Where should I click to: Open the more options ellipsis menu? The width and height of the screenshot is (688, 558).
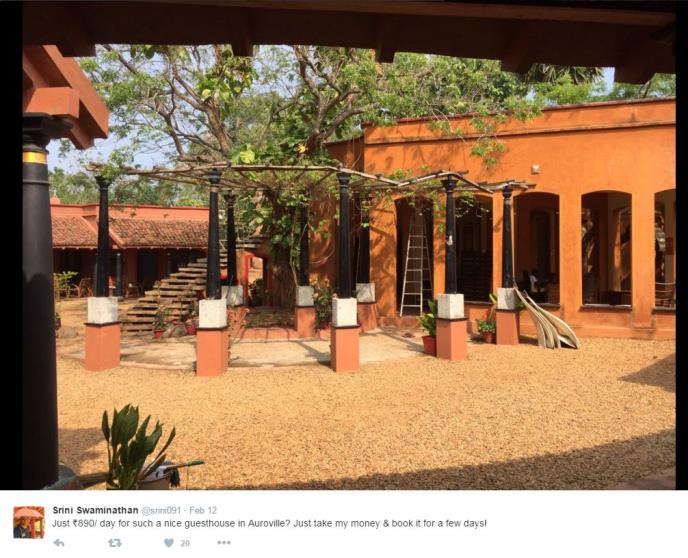pyautogui.click(x=224, y=543)
